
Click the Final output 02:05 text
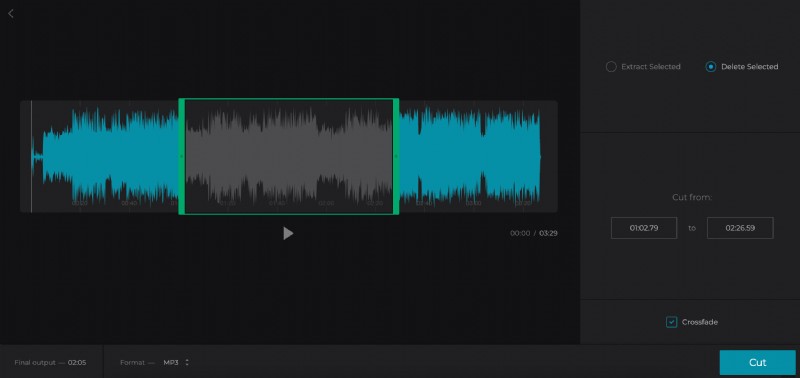point(50,363)
